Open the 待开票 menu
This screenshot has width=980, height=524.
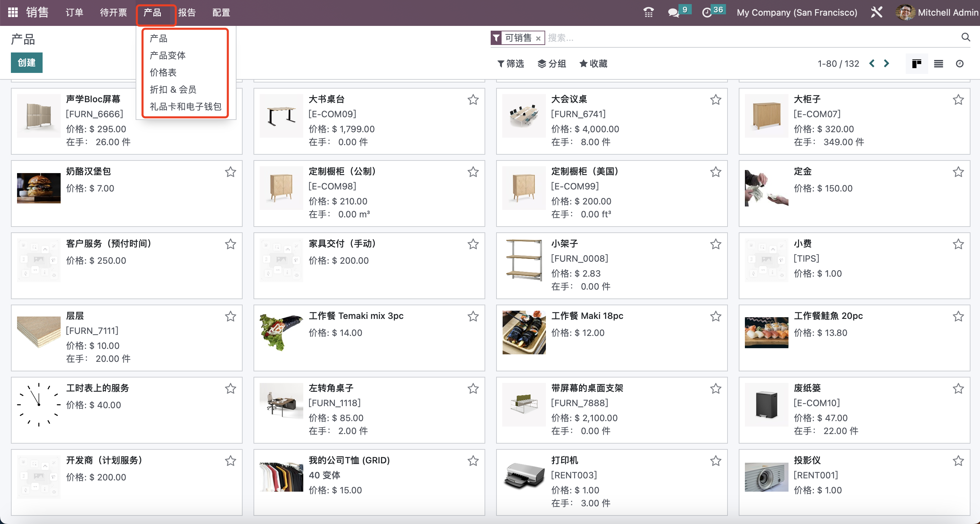113,13
